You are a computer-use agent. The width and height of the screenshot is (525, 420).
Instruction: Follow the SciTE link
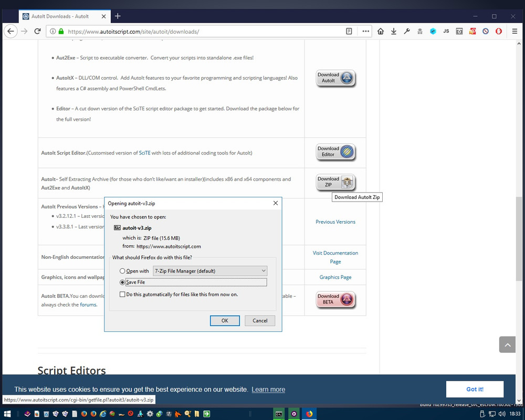145,153
